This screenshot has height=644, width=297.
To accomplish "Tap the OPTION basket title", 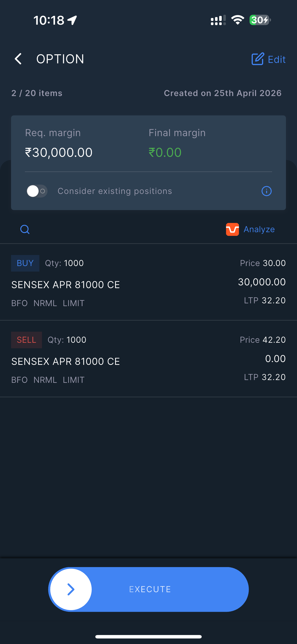I will pyautogui.click(x=60, y=59).
